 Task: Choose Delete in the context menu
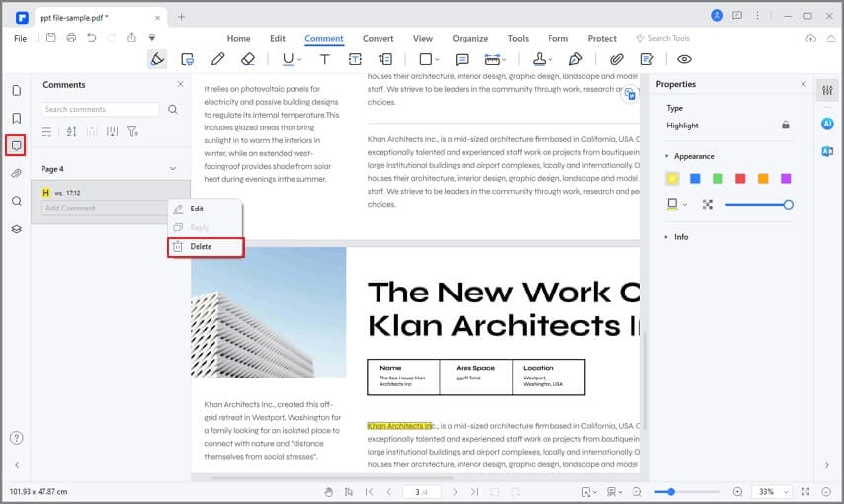click(206, 247)
